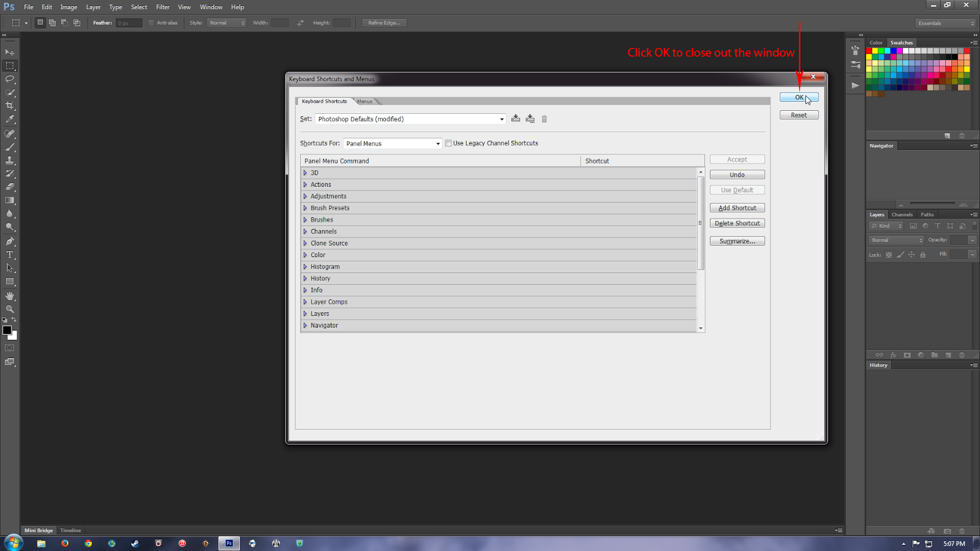Select the Eyedropper tool

[10, 119]
